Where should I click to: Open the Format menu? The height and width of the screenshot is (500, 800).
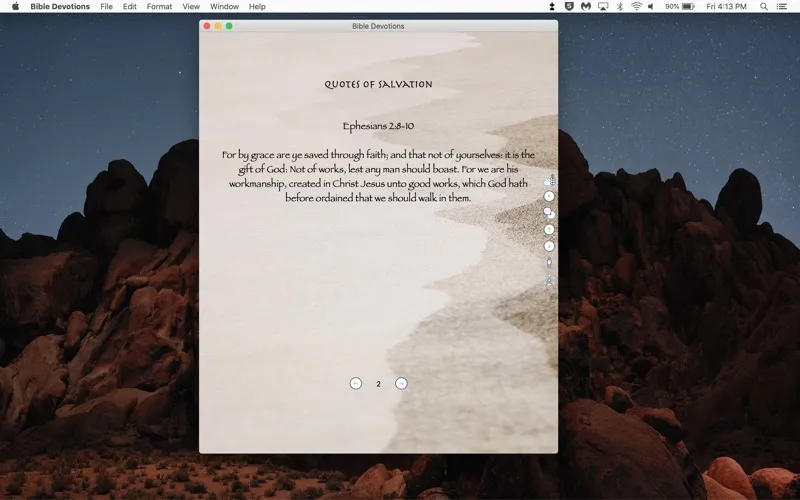(159, 7)
